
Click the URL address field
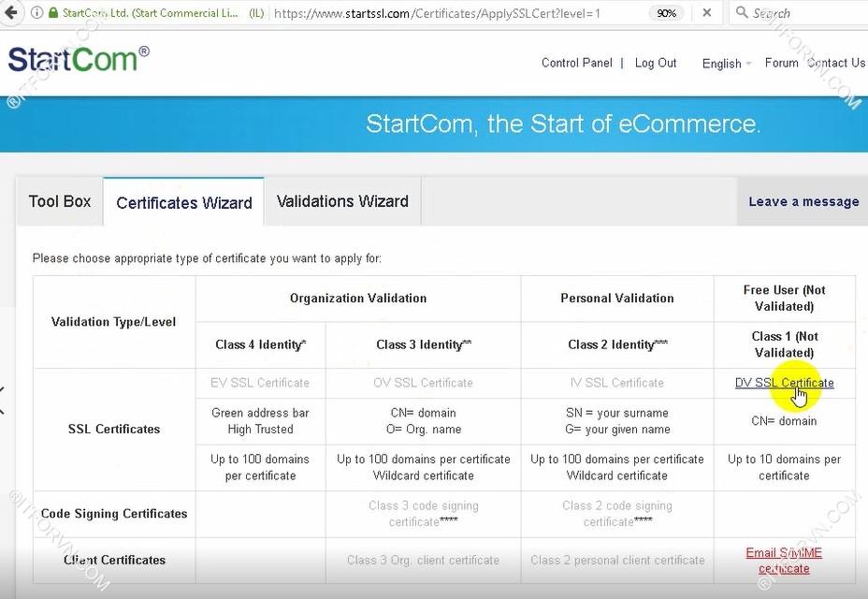(449, 13)
